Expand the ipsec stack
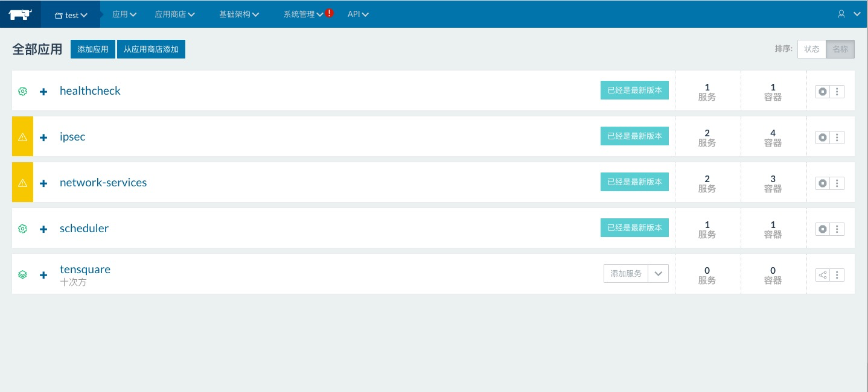The height and width of the screenshot is (392, 868). click(x=43, y=138)
